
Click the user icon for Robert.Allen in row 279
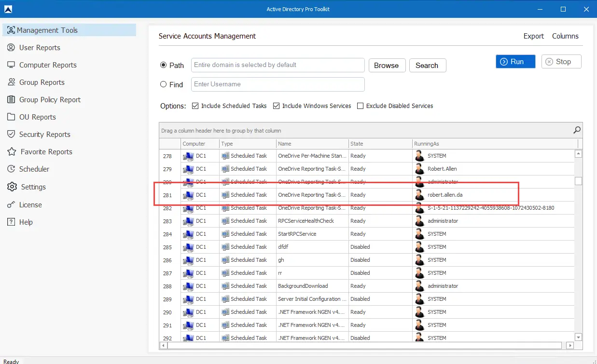tap(419, 169)
